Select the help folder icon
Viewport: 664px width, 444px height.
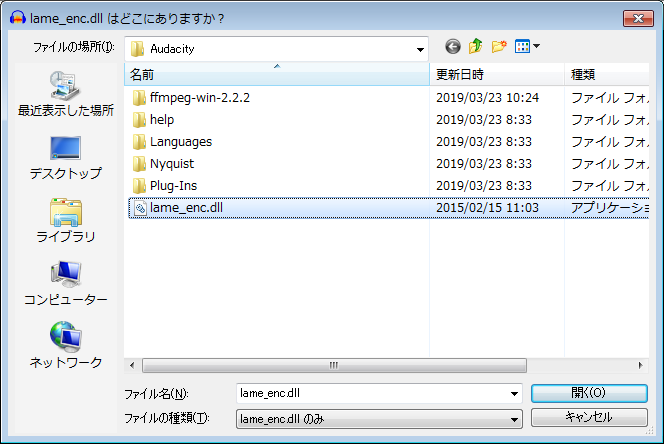click(x=139, y=120)
